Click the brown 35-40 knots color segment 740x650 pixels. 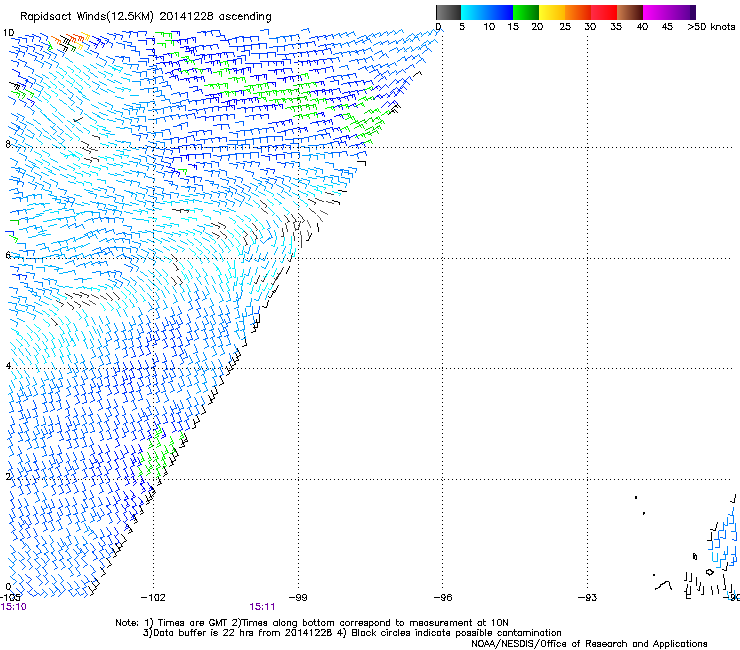click(630, 12)
